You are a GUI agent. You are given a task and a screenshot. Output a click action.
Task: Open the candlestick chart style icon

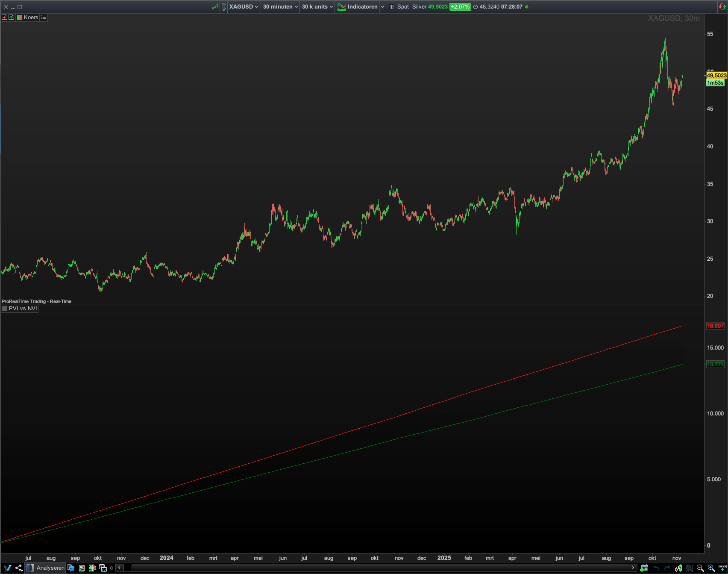(x=215, y=7)
